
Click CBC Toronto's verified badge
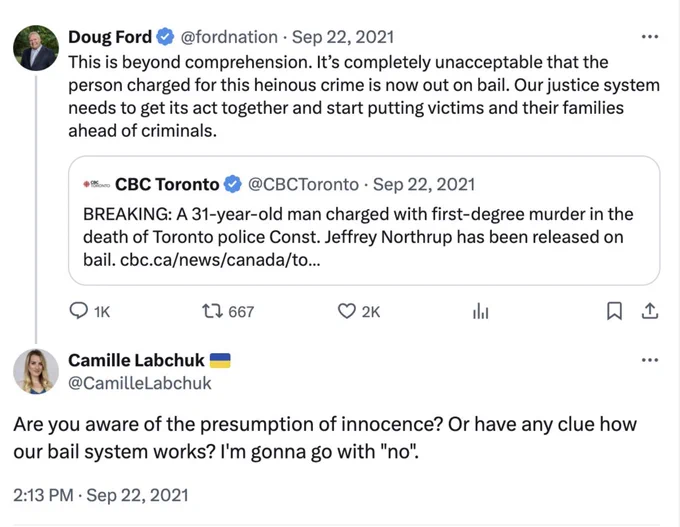(232, 184)
